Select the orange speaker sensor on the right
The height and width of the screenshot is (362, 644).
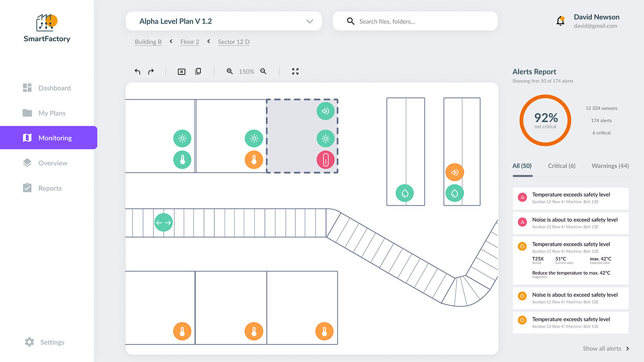(x=454, y=172)
